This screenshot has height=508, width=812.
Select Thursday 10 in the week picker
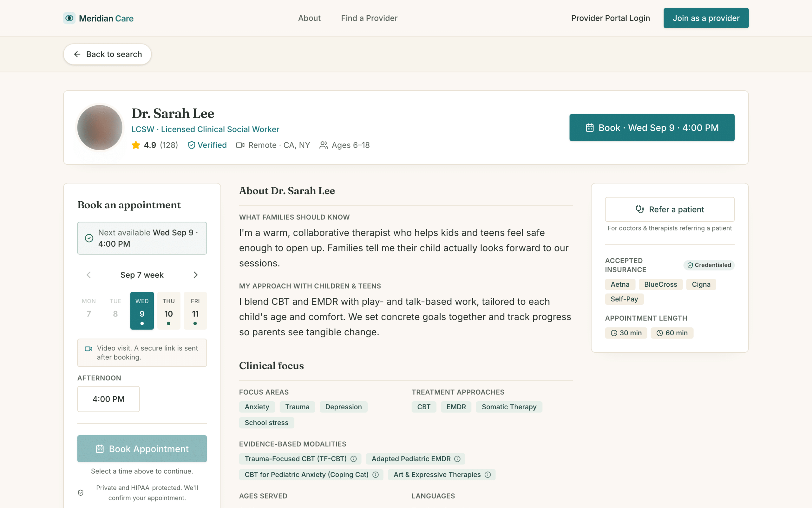click(x=169, y=311)
